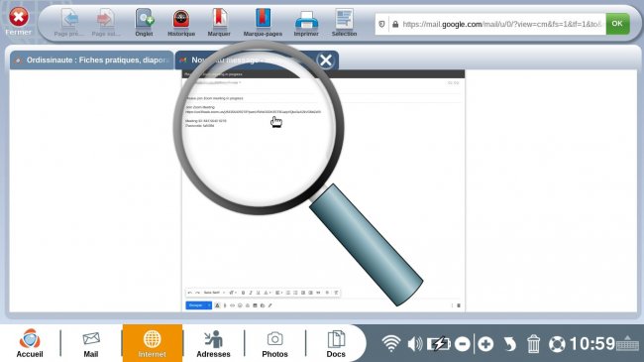Close the Nouveau message tab
Image resolution: width=644 pixels, height=362 pixels.
[x=326, y=60]
